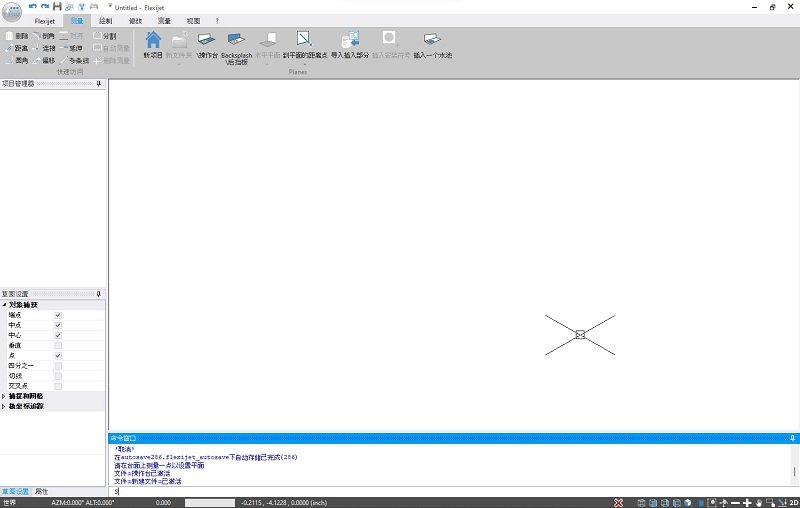Pin toggle on the 命令窗口 title bar
The image size is (800, 508).
pos(792,438)
